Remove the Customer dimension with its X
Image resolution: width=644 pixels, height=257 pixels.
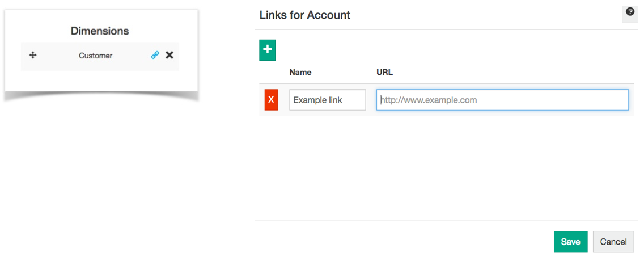click(x=170, y=56)
